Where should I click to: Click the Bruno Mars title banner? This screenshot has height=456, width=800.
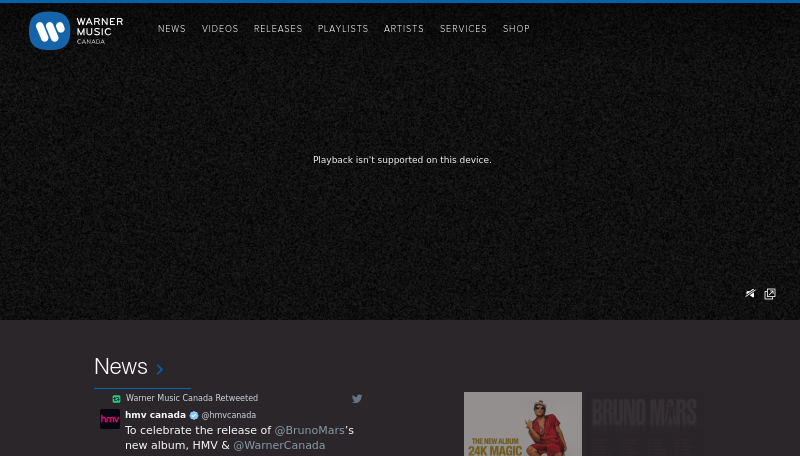coord(644,412)
